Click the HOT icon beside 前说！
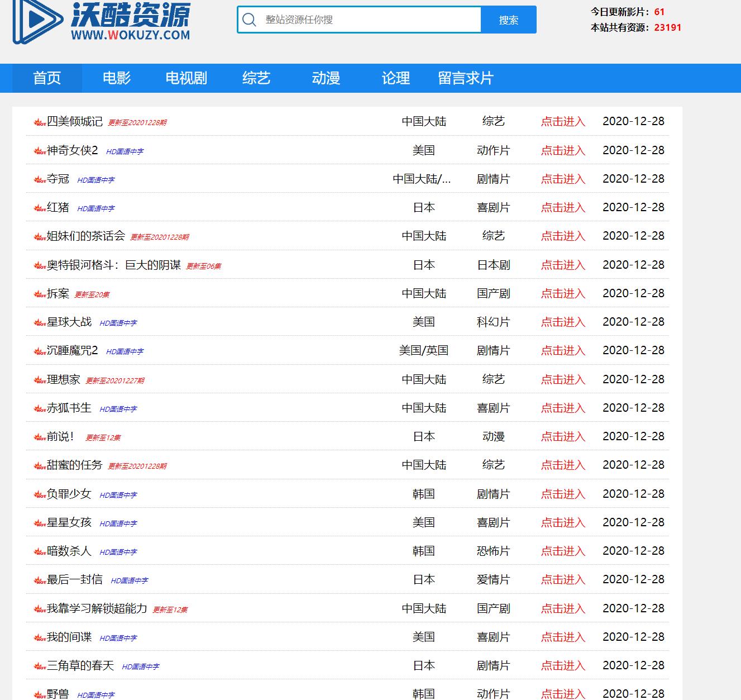Viewport: 741px width, 700px height. pyautogui.click(x=40, y=437)
